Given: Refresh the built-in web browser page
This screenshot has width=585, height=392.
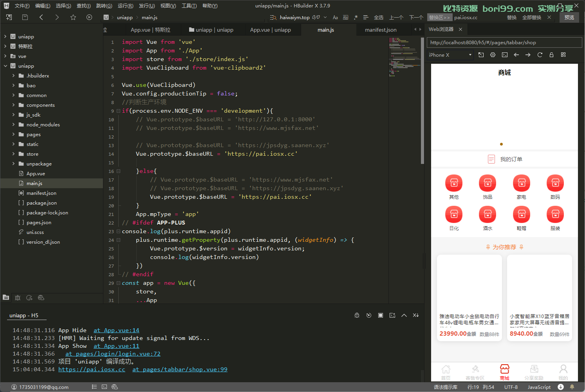Looking at the screenshot, I should tap(540, 55).
